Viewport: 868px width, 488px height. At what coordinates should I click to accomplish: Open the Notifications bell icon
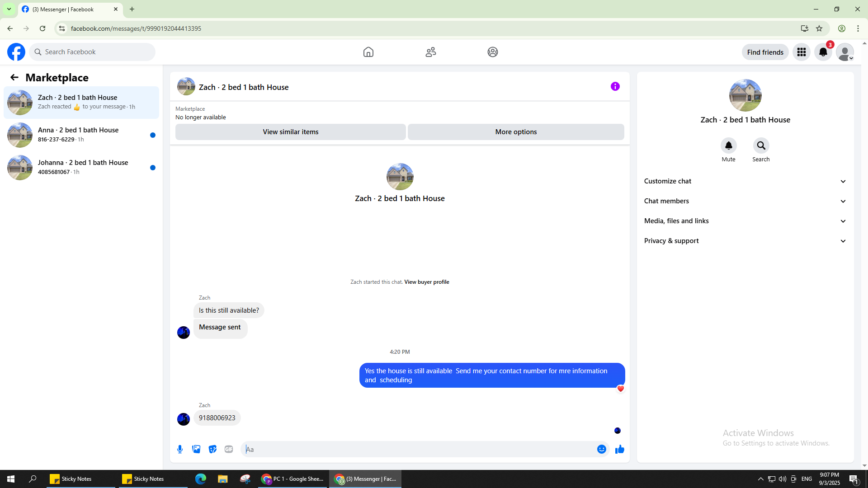coord(823,52)
